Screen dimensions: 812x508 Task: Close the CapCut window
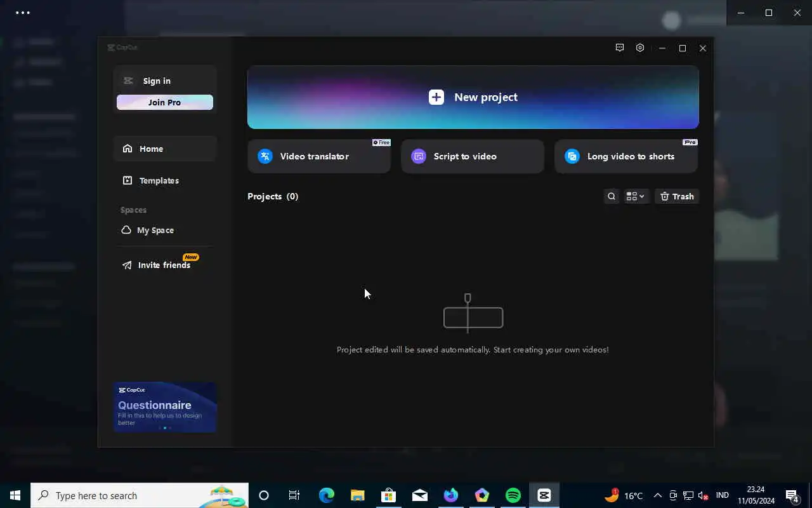pyautogui.click(x=703, y=48)
